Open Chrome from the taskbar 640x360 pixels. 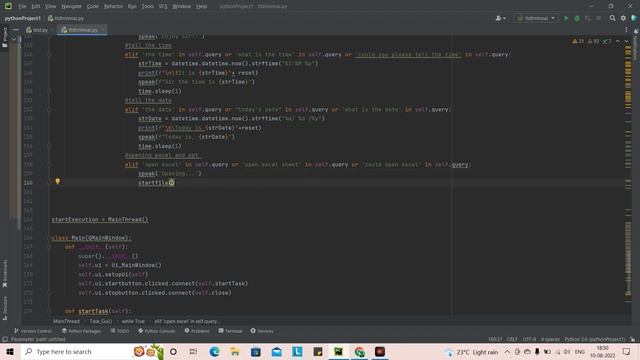[359, 351]
